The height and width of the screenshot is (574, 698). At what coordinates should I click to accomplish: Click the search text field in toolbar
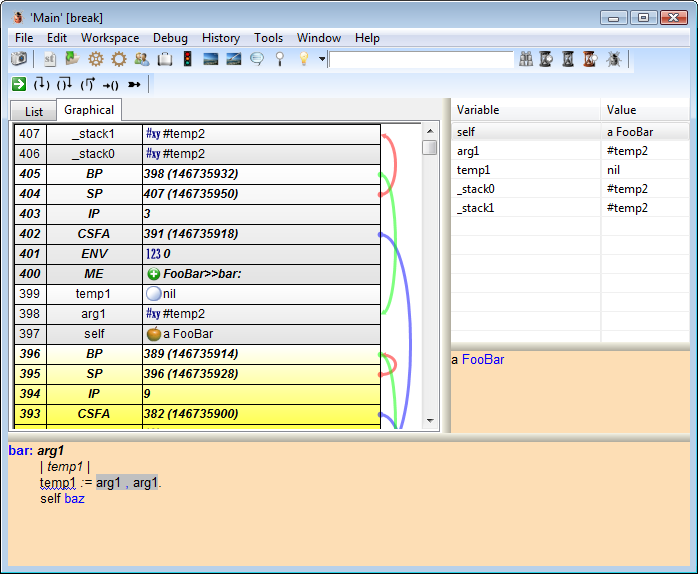[x=420, y=59]
